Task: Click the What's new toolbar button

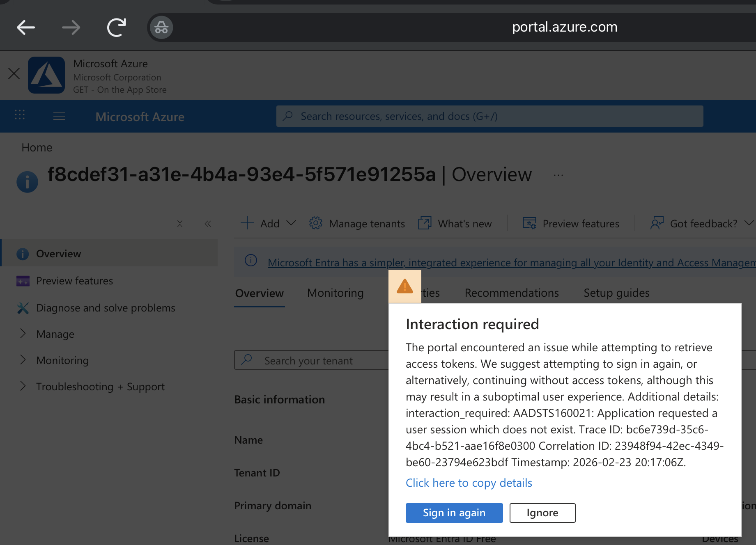Action: pos(455,223)
